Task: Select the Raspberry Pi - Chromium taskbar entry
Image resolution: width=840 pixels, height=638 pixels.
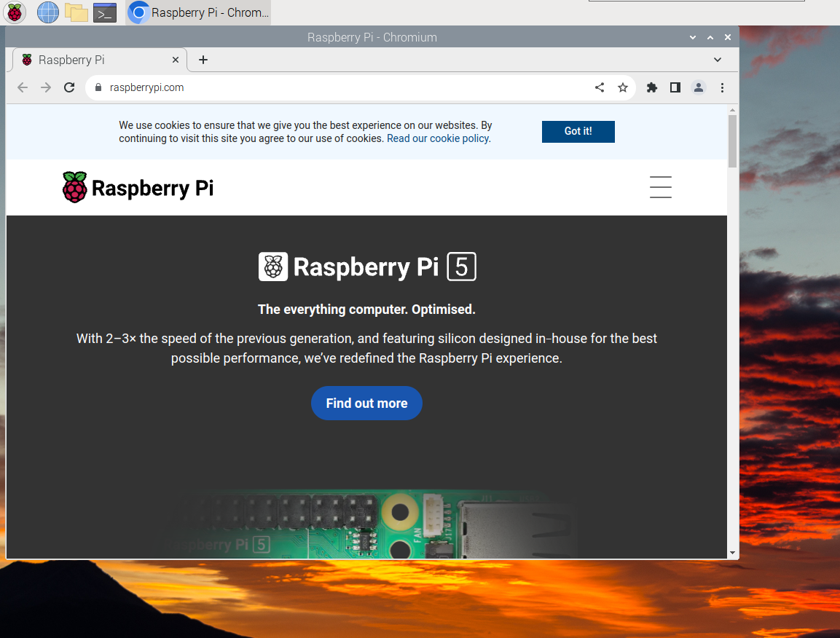Action: click(x=198, y=12)
